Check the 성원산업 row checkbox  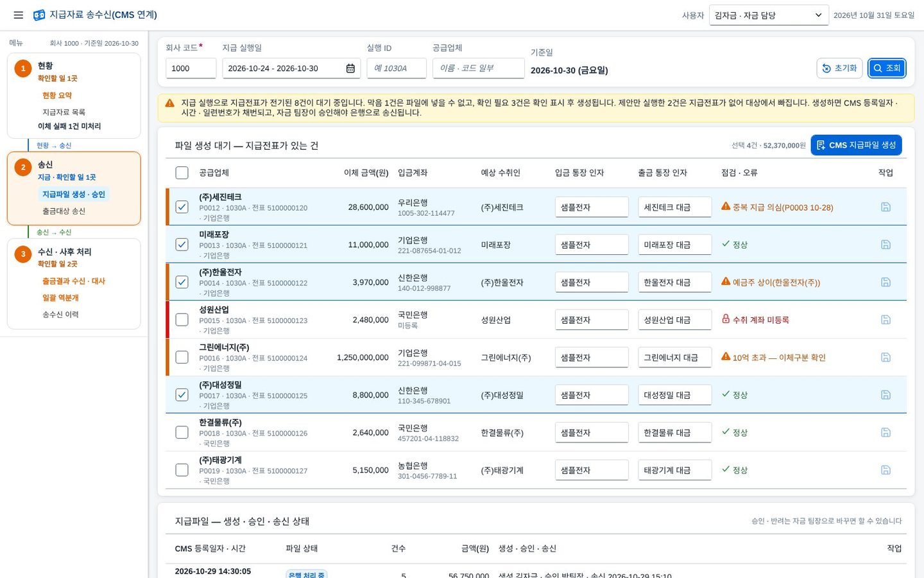[182, 320]
